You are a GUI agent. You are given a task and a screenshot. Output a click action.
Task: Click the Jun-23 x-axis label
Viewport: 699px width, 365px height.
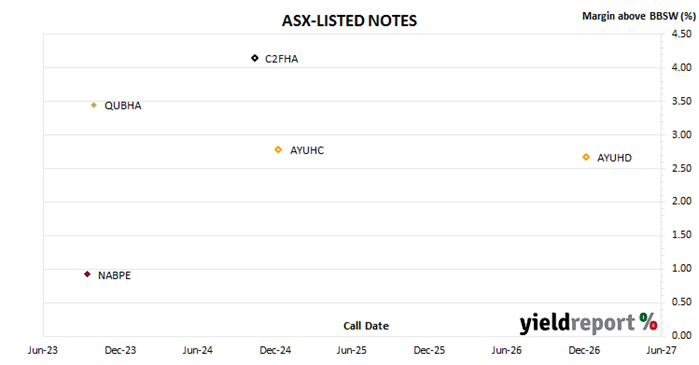(43, 350)
